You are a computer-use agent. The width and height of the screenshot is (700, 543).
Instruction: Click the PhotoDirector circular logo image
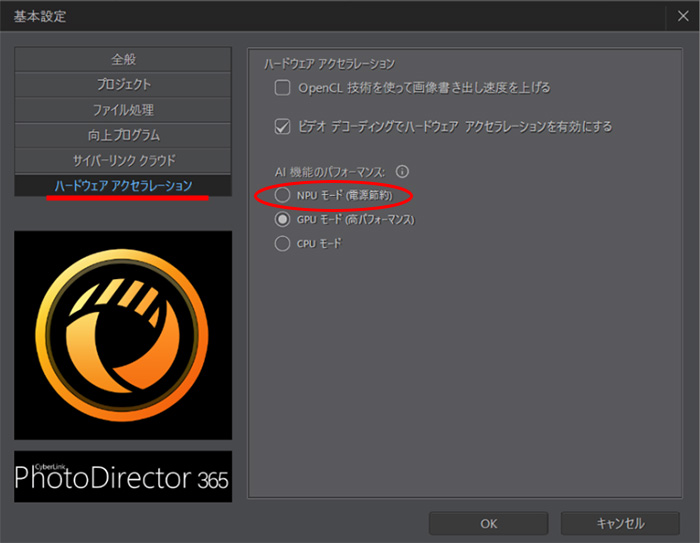point(123,335)
